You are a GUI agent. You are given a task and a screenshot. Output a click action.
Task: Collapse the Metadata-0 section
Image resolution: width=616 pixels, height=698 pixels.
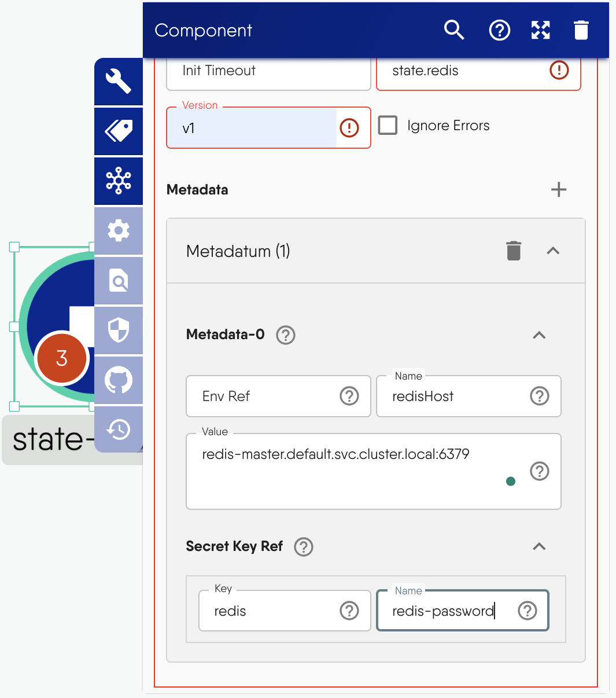538,335
